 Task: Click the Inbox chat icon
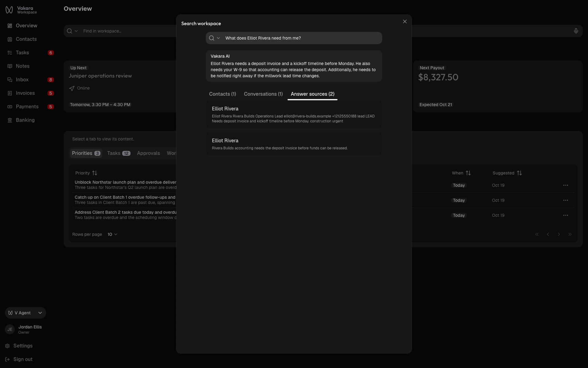pos(10,80)
